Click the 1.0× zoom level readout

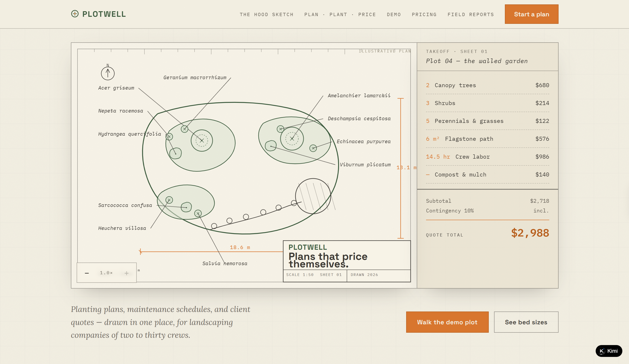coord(106,273)
